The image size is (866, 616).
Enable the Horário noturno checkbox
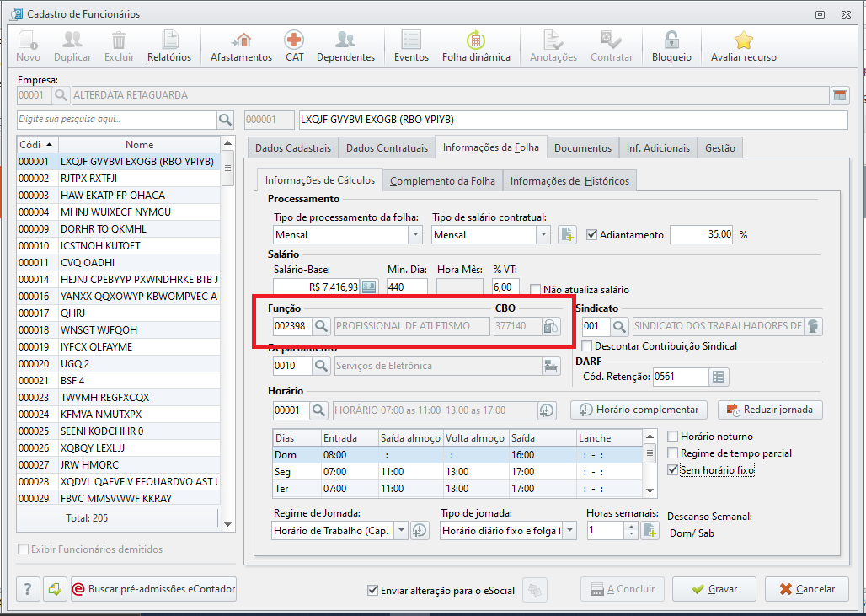click(x=673, y=437)
